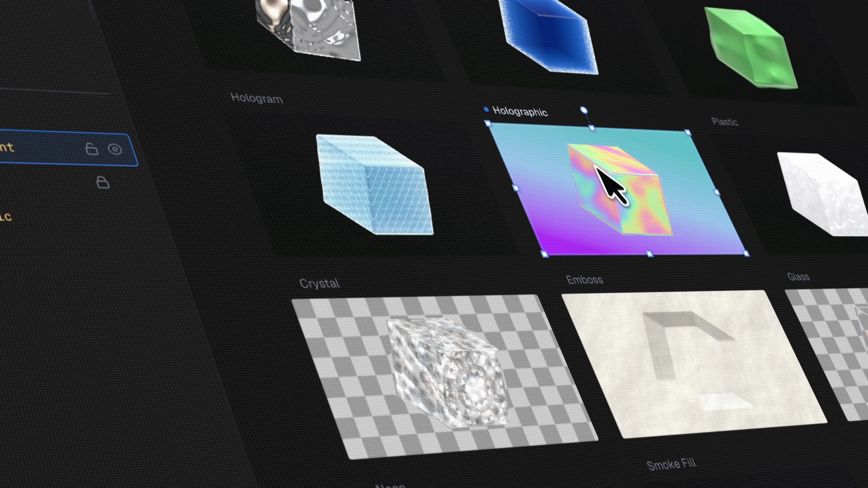The height and width of the screenshot is (488, 868).
Task: Click the "Smoke Fill" label
Action: pyautogui.click(x=672, y=465)
